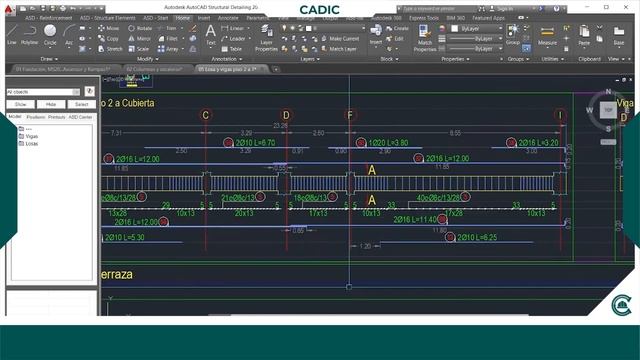Switch to ASD - Structure Elements tab
This screenshot has width=640, height=360.
click(107, 18)
